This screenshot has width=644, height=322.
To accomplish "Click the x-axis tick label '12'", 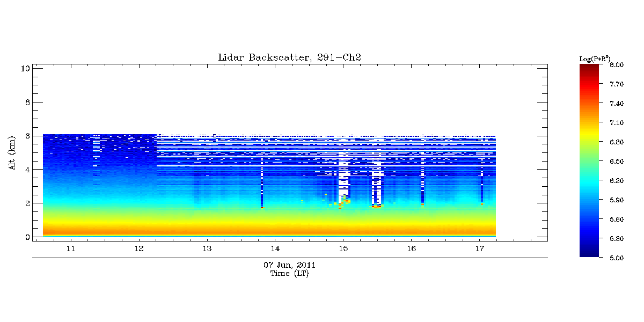I will click(138, 249).
